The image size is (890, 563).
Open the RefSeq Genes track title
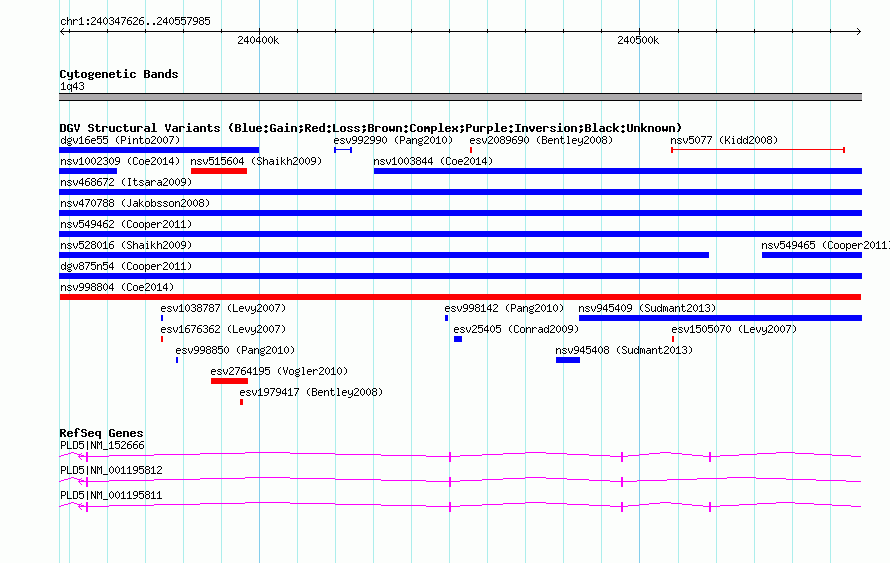pos(101,433)
